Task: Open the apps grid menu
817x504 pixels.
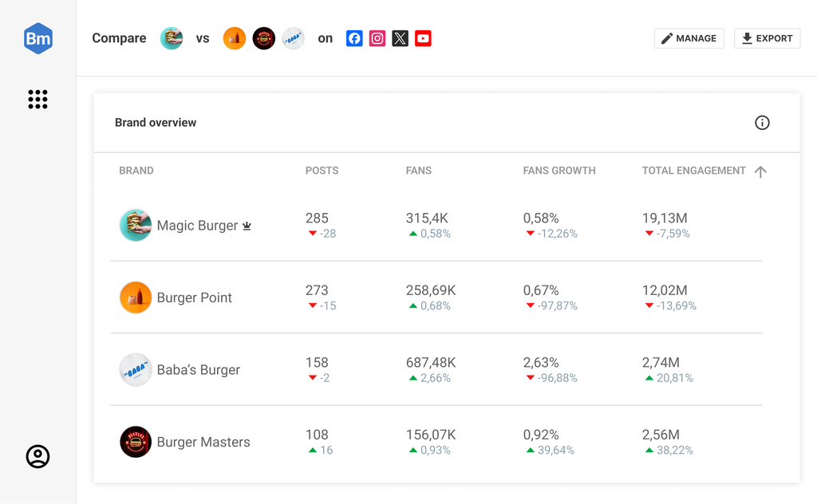Action: pos(37,99)
